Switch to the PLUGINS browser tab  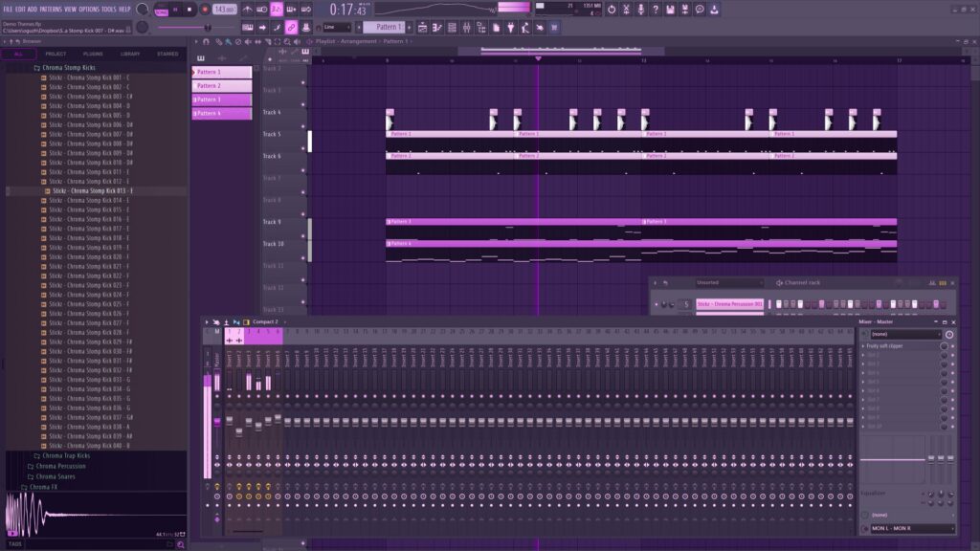pos(93,55)
